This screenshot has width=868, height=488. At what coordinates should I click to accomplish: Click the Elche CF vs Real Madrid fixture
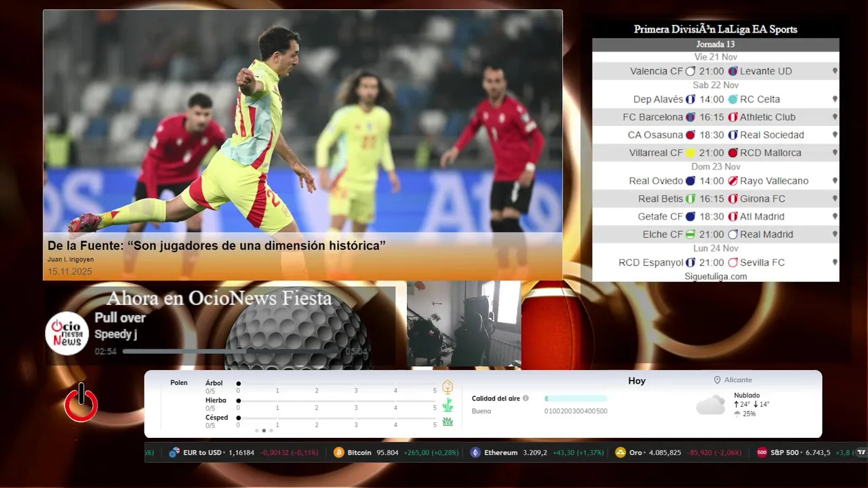[x=715, y=235]
